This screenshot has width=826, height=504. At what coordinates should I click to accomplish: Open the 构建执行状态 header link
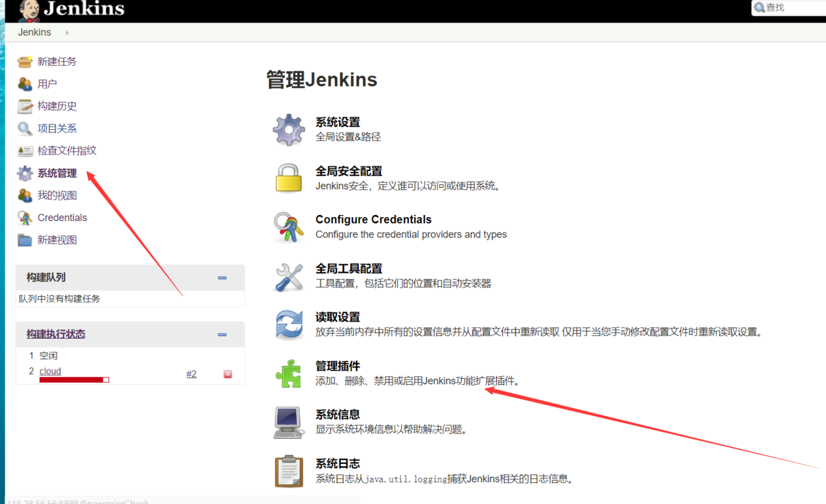point(56,334)
